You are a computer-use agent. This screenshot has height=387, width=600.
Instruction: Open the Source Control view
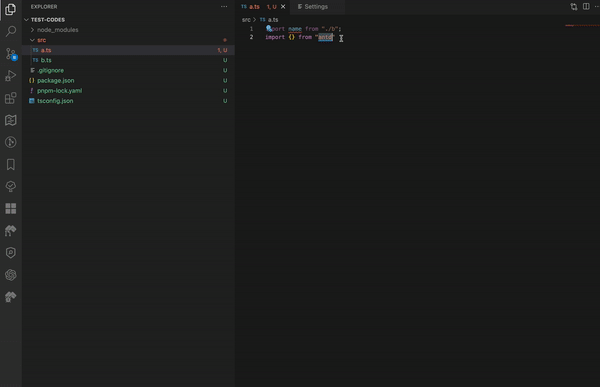[11, 54]
